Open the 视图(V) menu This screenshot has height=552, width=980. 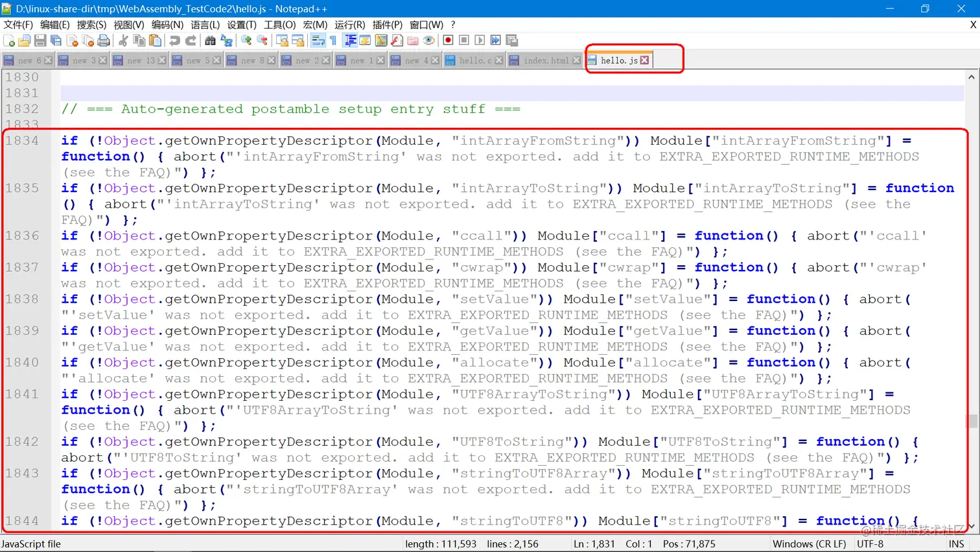click(x=129, y=25)
